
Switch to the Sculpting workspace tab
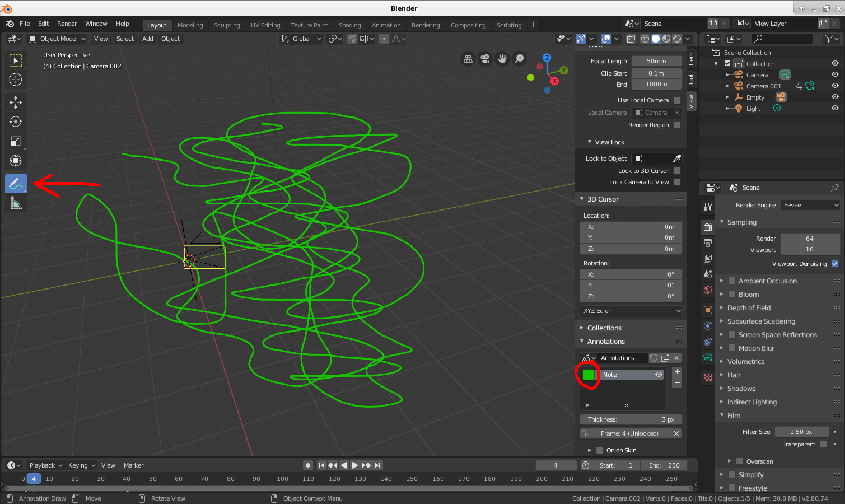[227, 25]
